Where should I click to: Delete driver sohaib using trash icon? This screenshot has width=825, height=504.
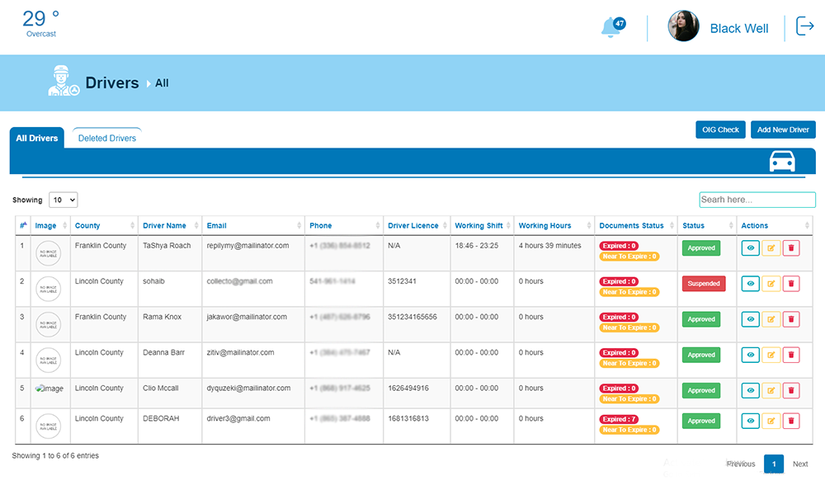point(791,284)
